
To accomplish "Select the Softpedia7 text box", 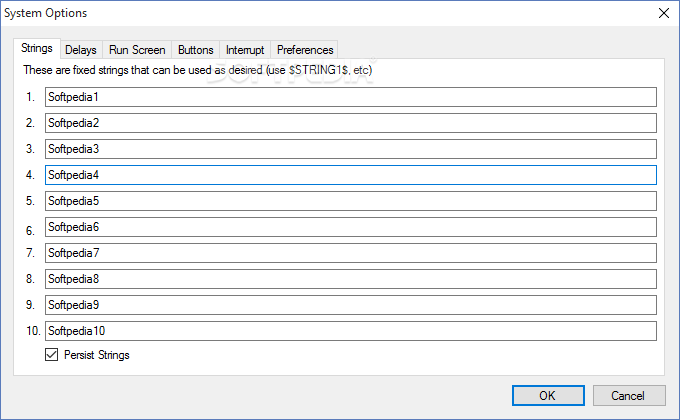I will click(351, 253).
